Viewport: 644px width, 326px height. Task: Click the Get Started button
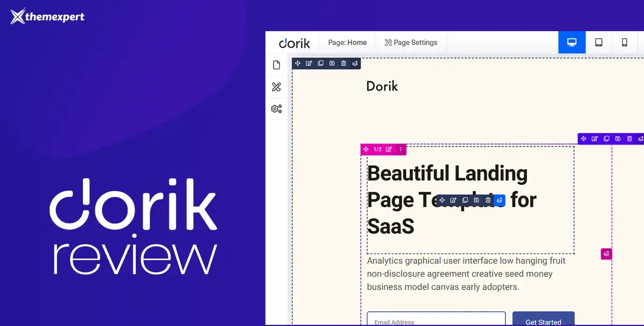coord(543,319)
